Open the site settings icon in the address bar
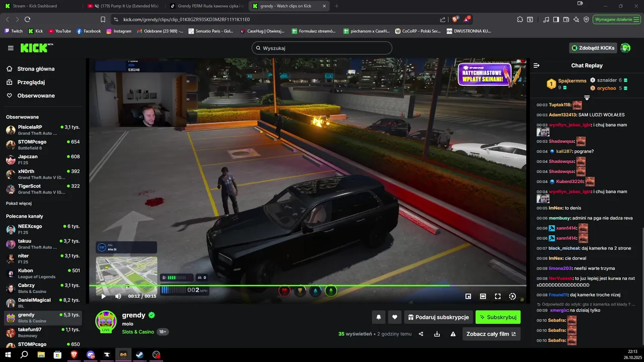Screen dimensions: 644x362 click(x=116, y=19)
